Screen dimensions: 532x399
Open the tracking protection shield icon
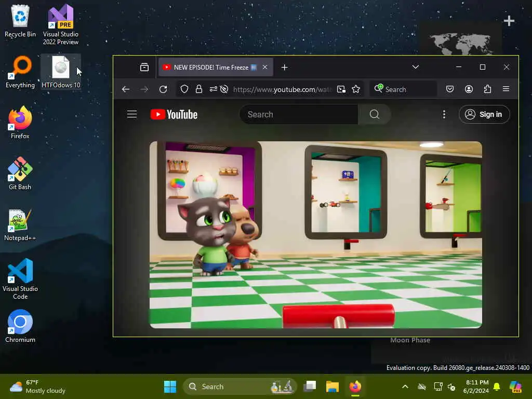(184, 89)
